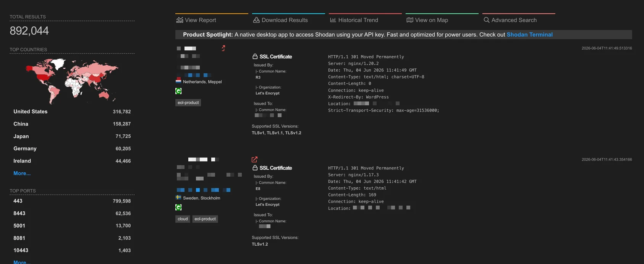
Task: Follow the Shodan Terminal link
Action: point(529,35)
